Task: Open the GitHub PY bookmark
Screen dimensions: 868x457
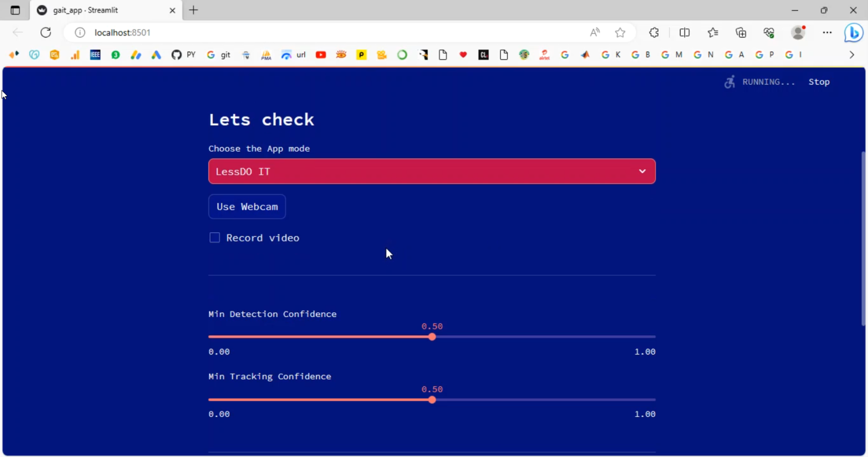Action: click(x=183, y=55)
